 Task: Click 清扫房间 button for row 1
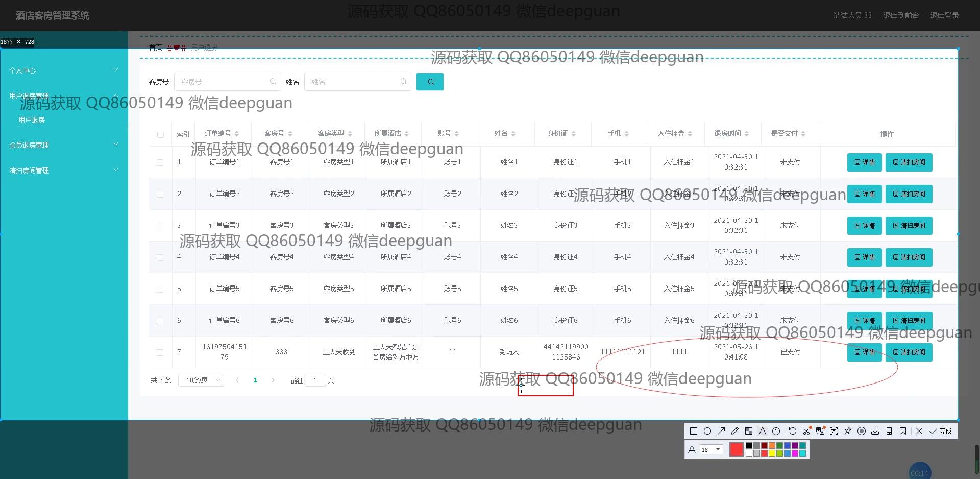[x=909, y=162]
